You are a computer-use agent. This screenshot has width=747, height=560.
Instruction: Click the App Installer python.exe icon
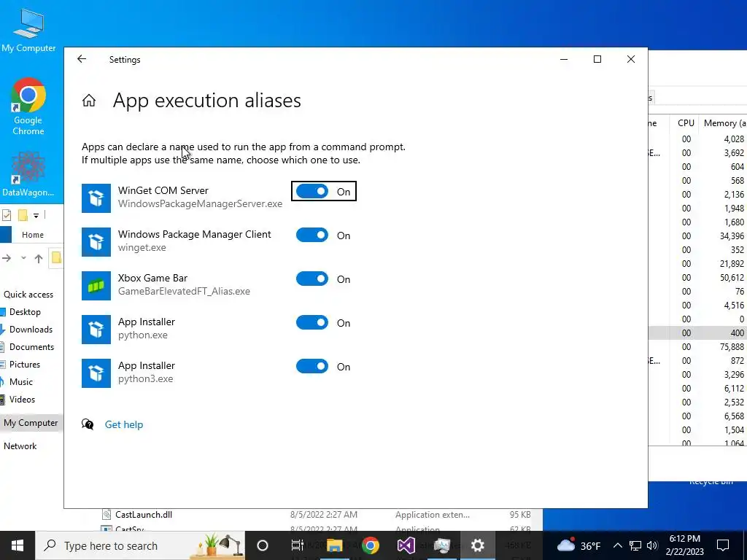pyautogui.click(x=96, y=330)
